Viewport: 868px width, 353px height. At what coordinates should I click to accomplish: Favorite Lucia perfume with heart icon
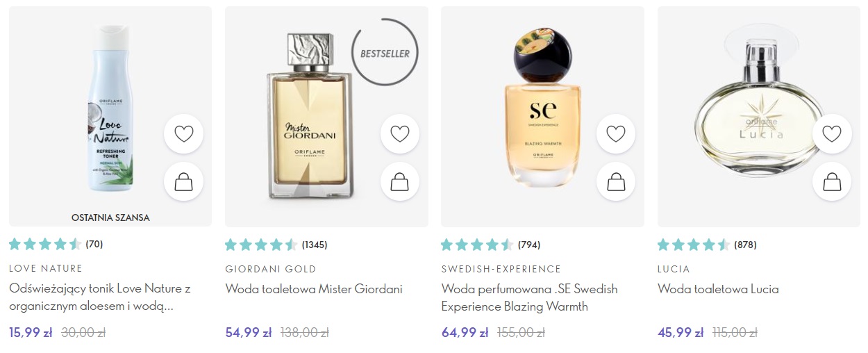tap(832, 134)
